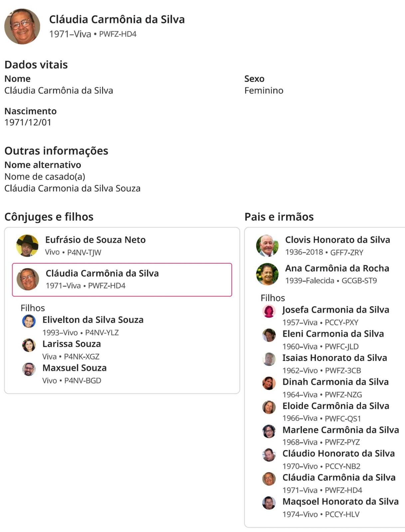
Task: Click Dinah Carmonia da Silva's name
Action: 335,382
